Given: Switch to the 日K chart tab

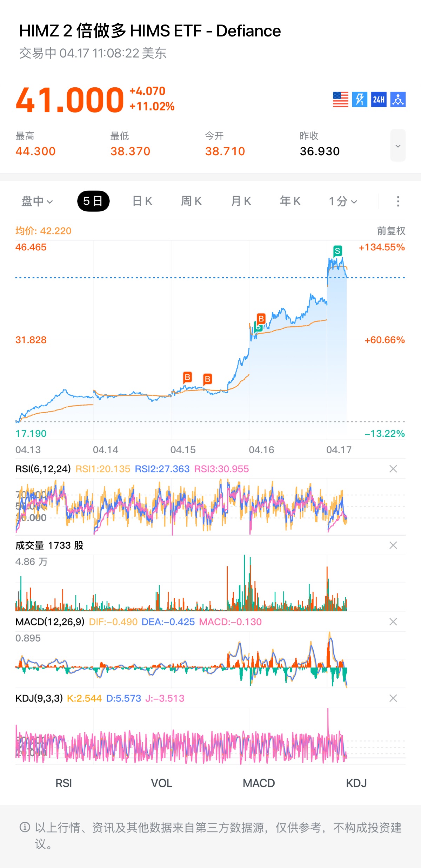Looking at the screenshot, I should (142, 201).
